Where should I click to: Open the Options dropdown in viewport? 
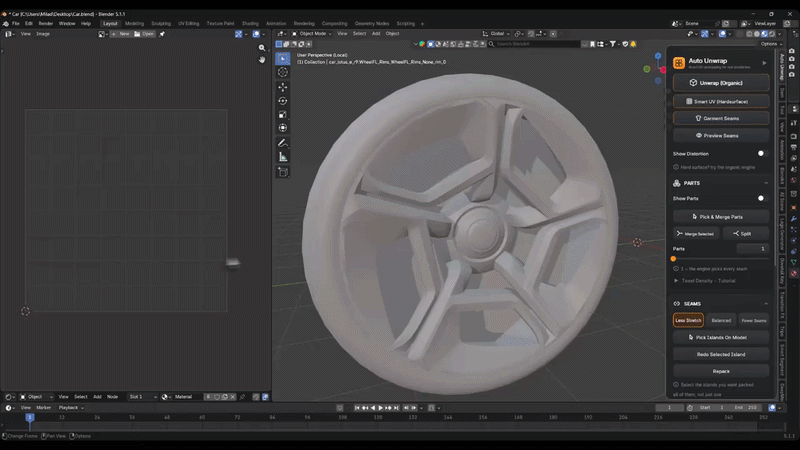point(771,44)
